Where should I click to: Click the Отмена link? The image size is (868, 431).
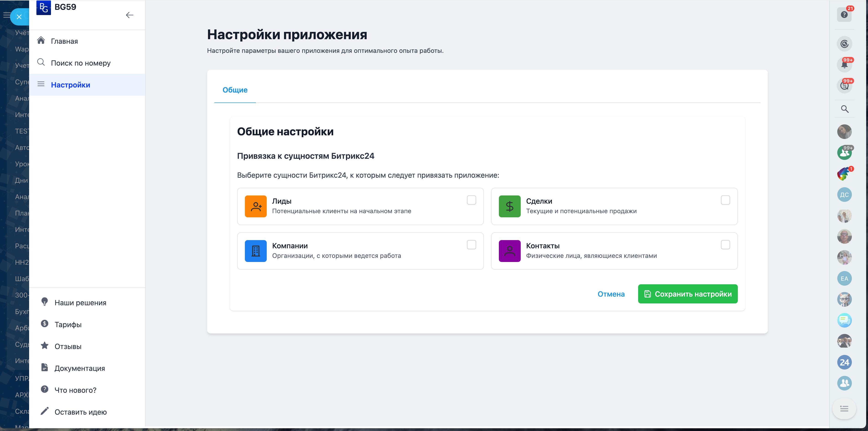point(611,294)
